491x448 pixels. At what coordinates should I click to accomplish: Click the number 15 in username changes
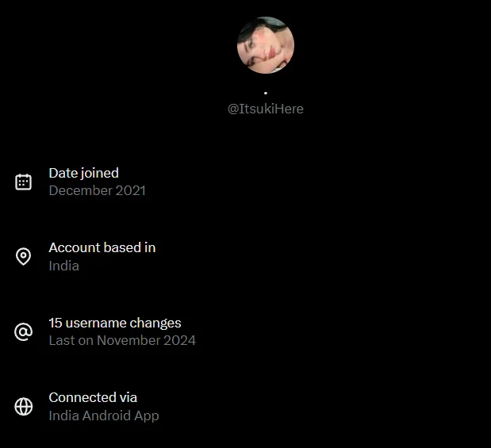pyautogui.click(x=56, y=323)
